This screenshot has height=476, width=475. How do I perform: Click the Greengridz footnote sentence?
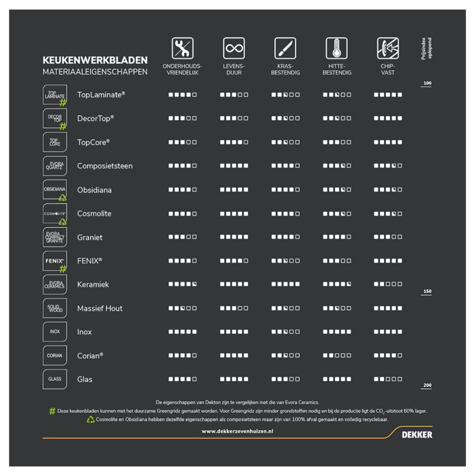[242, 411]
